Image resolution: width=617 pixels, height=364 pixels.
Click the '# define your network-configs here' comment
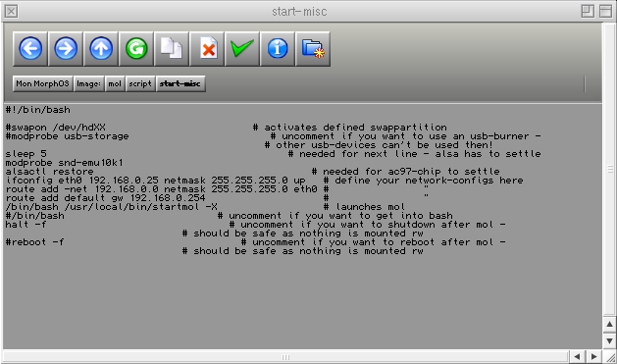[x=424, y=181]
